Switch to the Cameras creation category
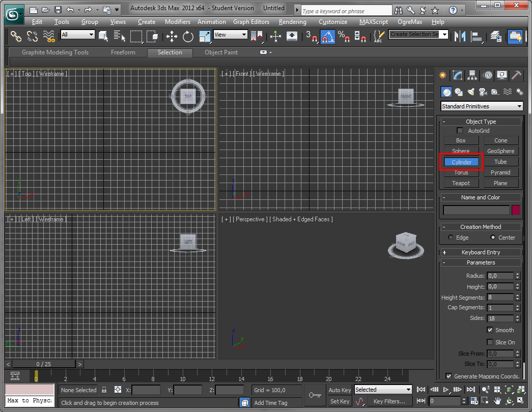This screenshot has width=532, height=412. pyautogui.click(x=483, y=92)
